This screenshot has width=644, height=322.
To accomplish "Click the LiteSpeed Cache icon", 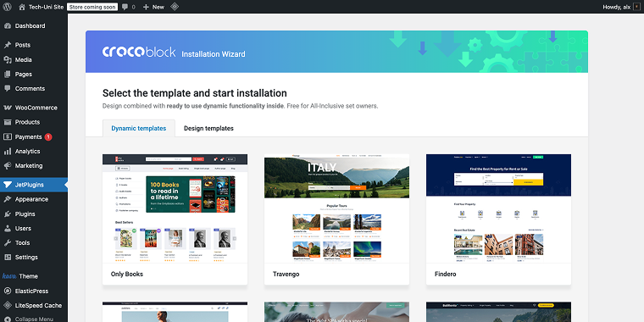I will (8, 306).
